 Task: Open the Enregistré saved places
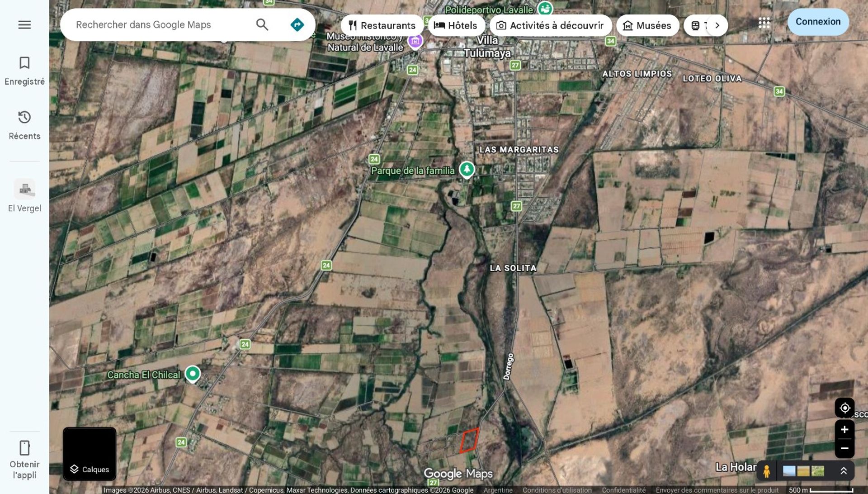tap(24, 71)
